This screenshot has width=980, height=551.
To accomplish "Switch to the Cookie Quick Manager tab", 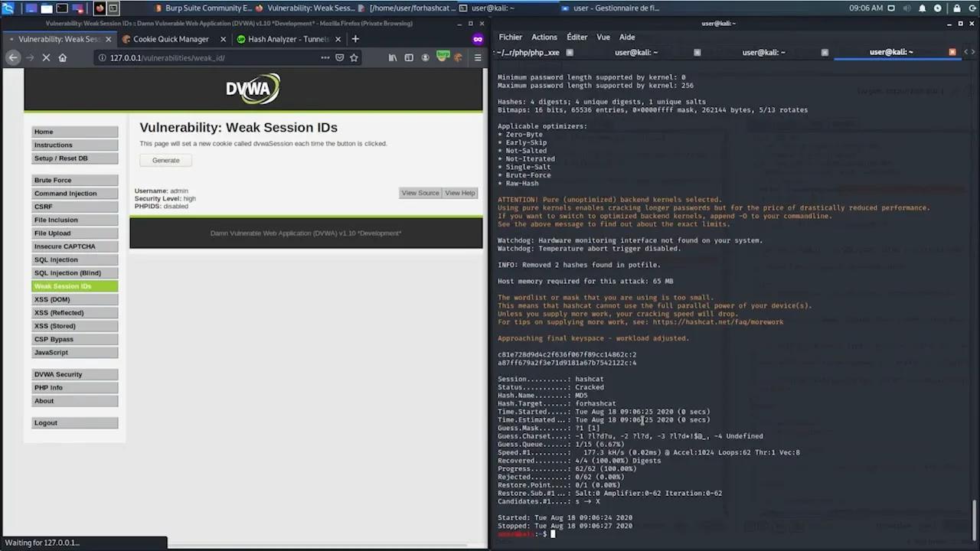I will click(x=171, y=39).
